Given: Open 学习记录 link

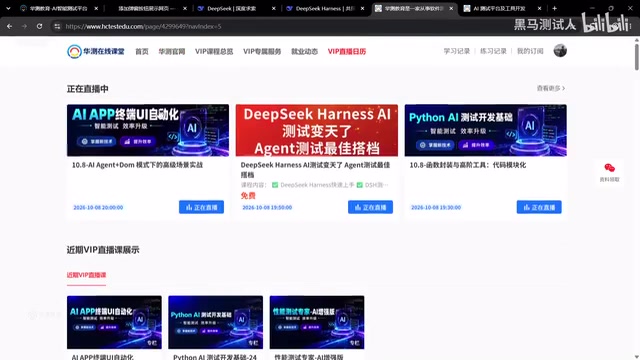Looking at the screenshot, I should (457, 51).
